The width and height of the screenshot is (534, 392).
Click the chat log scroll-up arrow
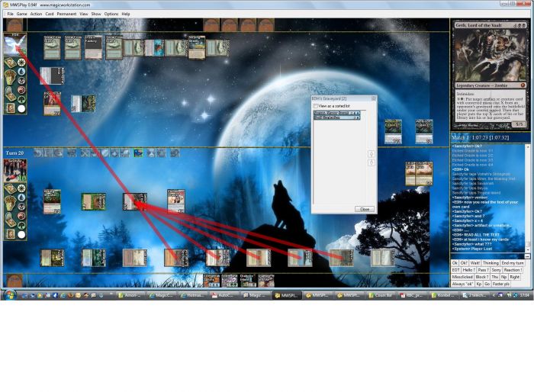pyautogui.click(x=528, y=146)
